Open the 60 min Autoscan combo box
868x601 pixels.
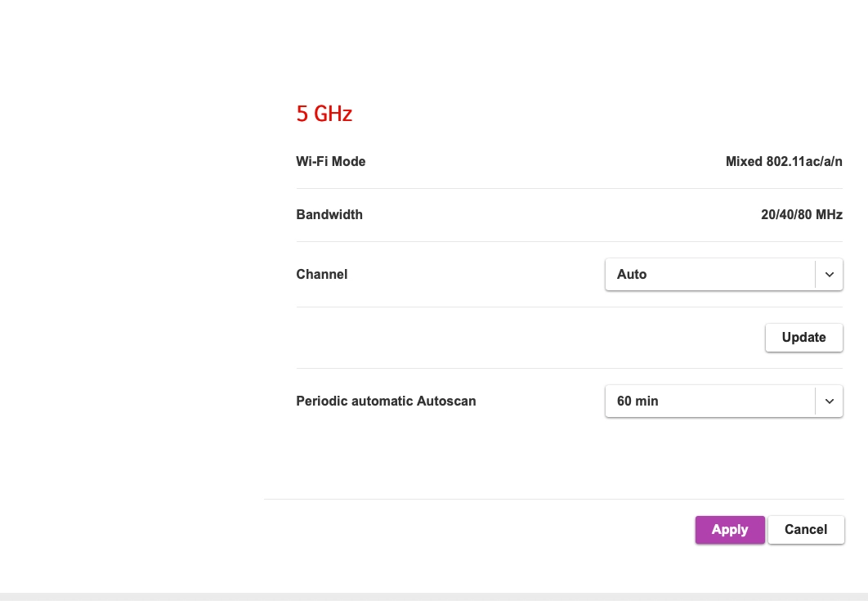point(709,401)
